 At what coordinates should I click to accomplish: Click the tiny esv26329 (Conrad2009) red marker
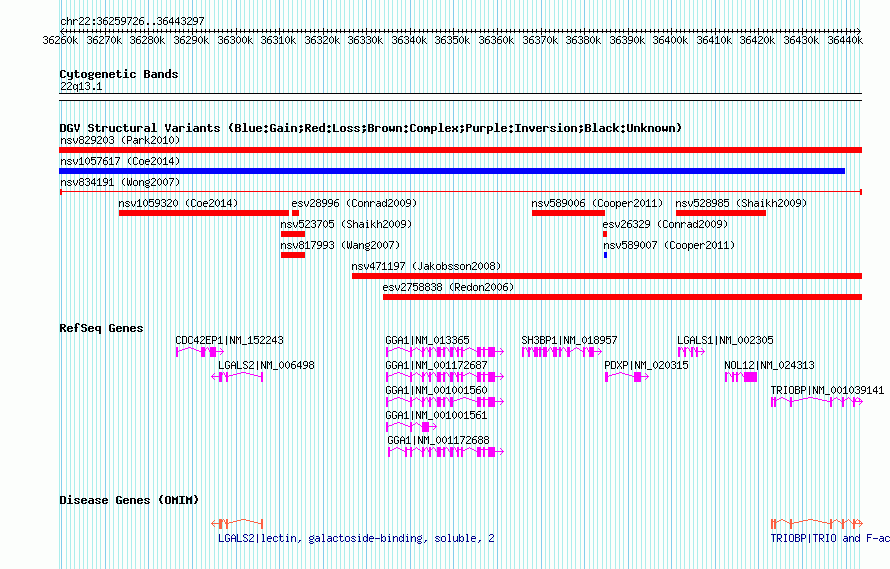pos(605,234)
